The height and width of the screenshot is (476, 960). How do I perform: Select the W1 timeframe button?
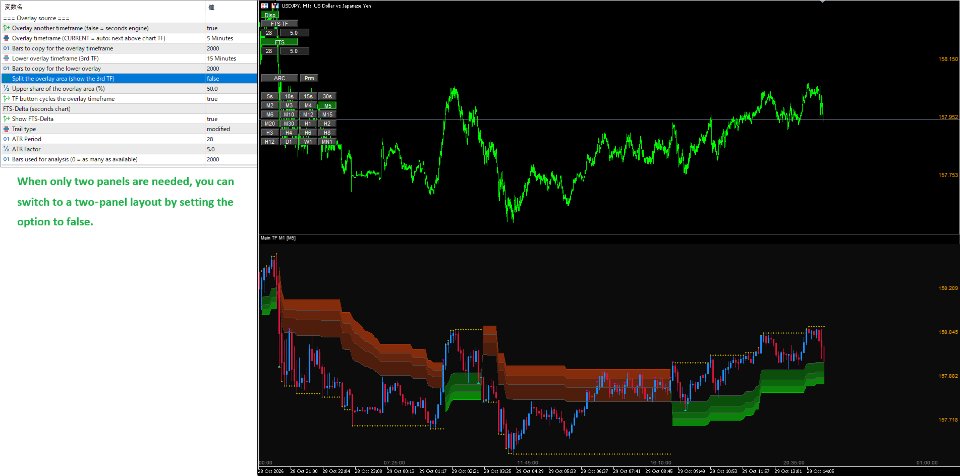[308, 142]
